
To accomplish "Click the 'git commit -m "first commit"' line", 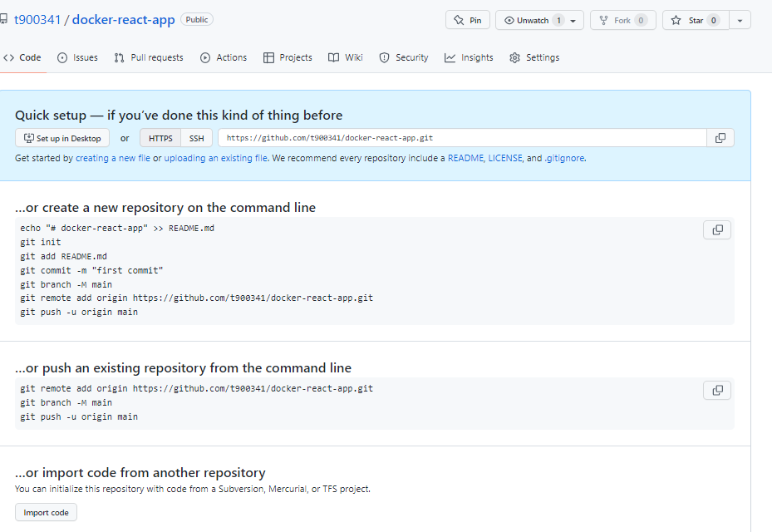I will coord(91,270).
